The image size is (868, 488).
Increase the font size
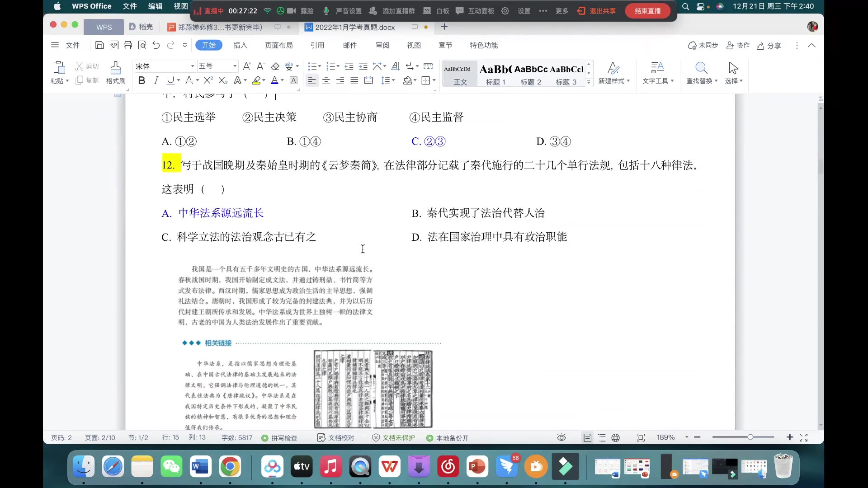[247, 66]
